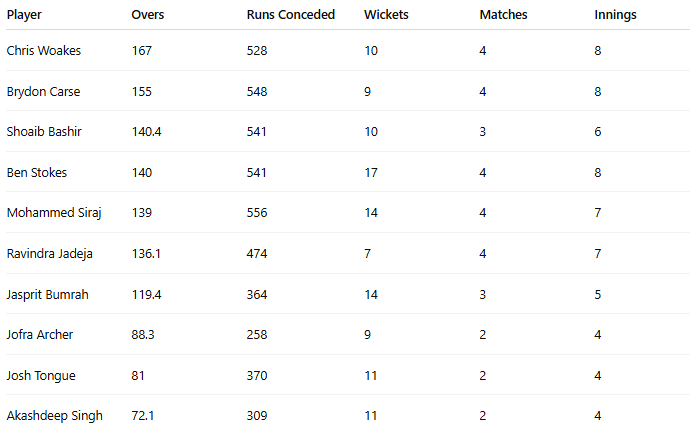Select the Overs column header
This screenshot has height=442, width=690.
click(147, 15)
